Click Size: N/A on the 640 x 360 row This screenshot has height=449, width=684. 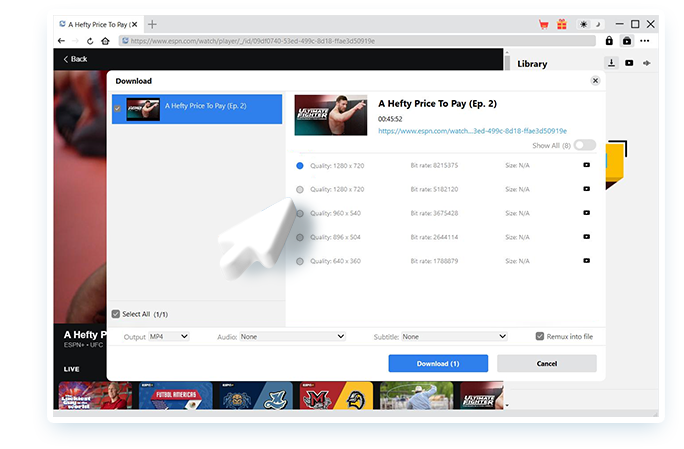(x=517, y=261)
